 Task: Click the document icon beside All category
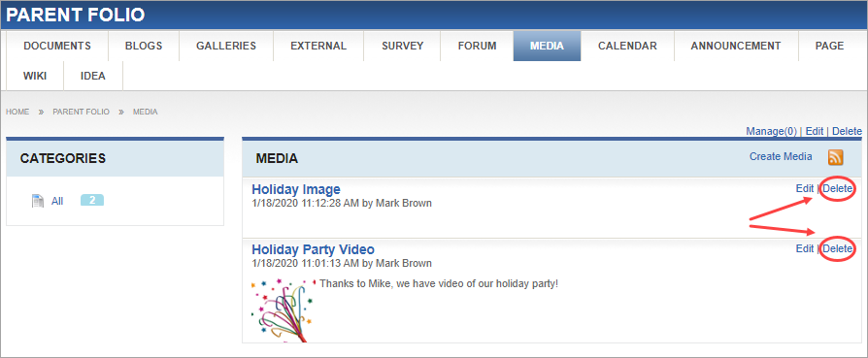[38, 201]
